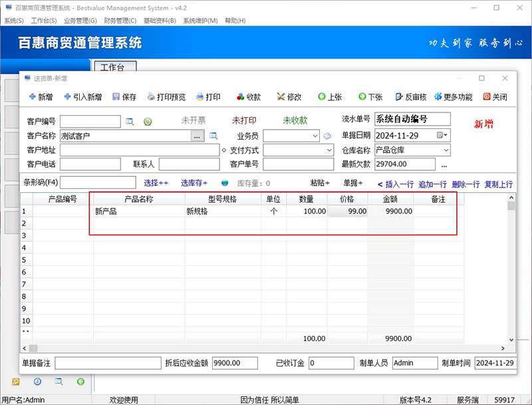Click the grid's horizontal scrollbar right arrow
Viewport: 532px width, 405px height.
point(503,348)
